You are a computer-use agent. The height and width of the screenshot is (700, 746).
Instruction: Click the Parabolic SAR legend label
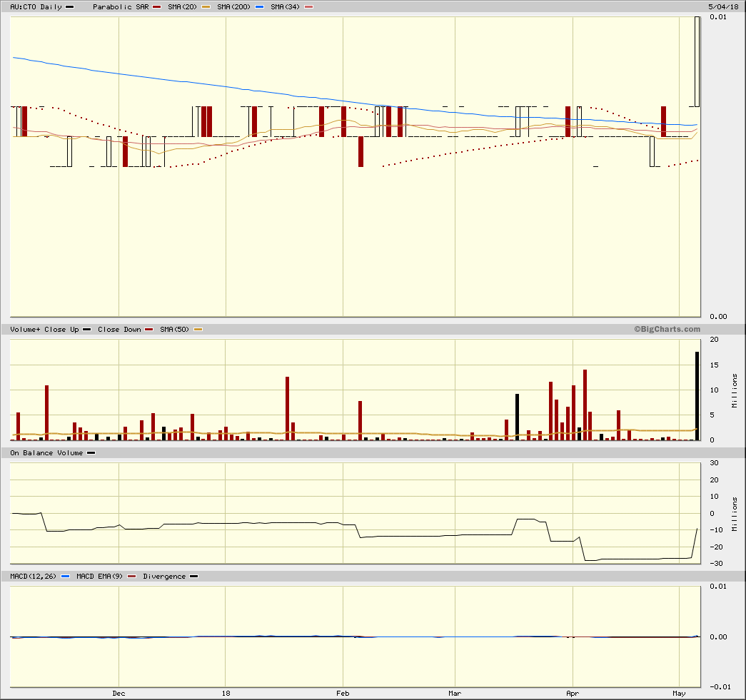[121, 7]
